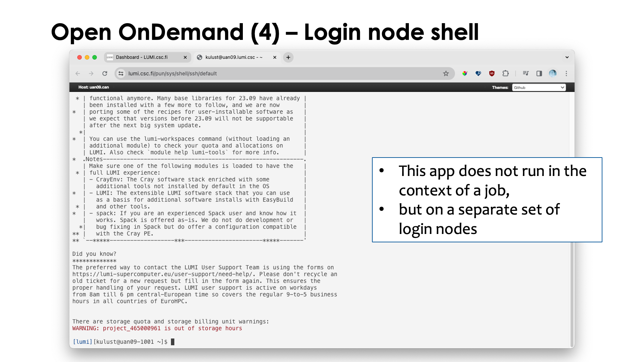Switch to the kulust@uan09.lumi.csc tab
Viewport: 644px width, 362px height.
coord(237,57)
